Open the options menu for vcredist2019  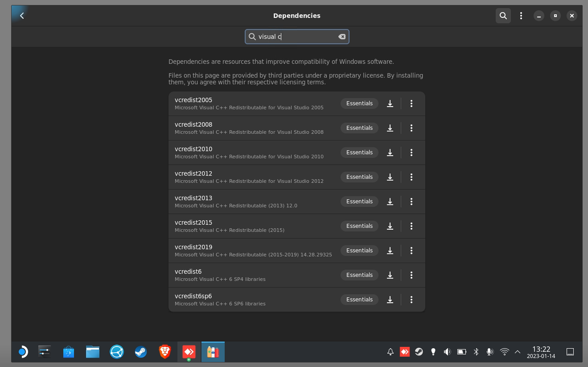point(412,250)
